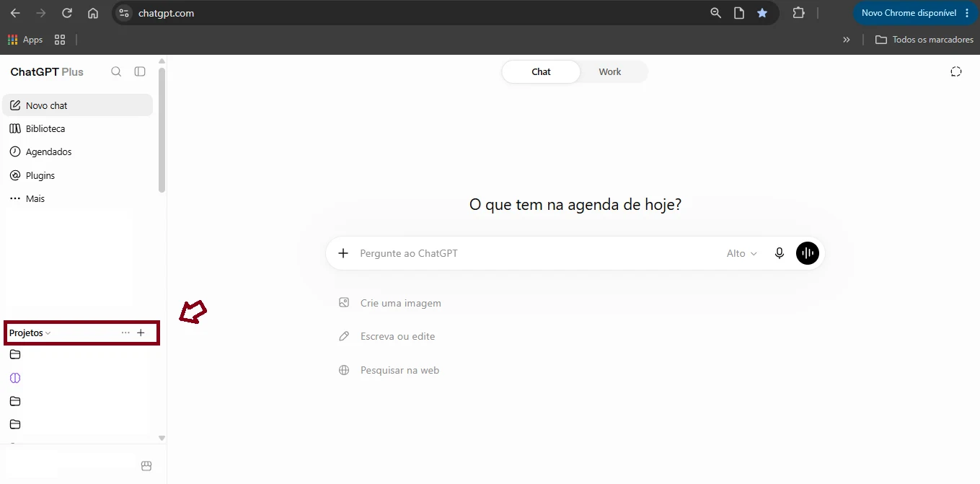Click the Pergunte ao ChatGPT input field
The image size is (980, 484).
click(x=537, y=253)
